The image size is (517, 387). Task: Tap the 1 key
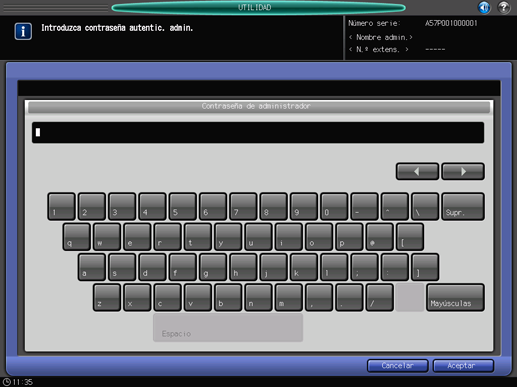(61, 206)
